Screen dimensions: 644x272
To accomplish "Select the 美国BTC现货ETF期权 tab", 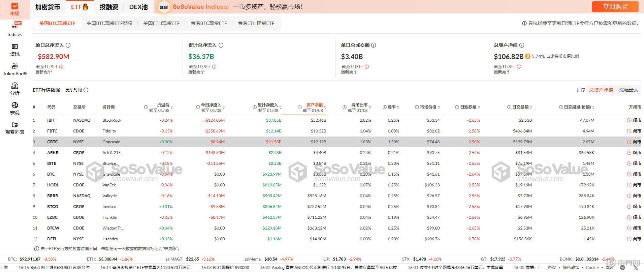I will [x=109, y=23].
